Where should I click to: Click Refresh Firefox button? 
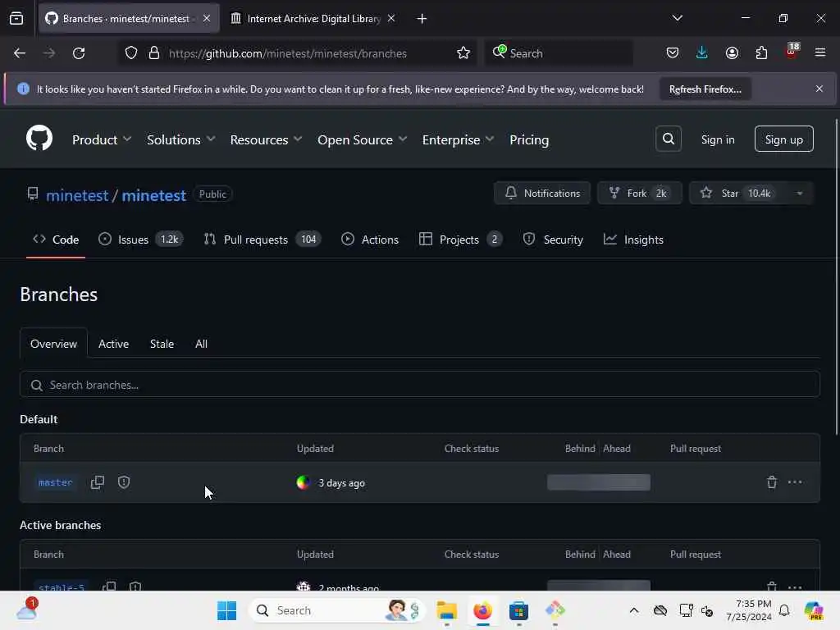click(x=705, y=89)
